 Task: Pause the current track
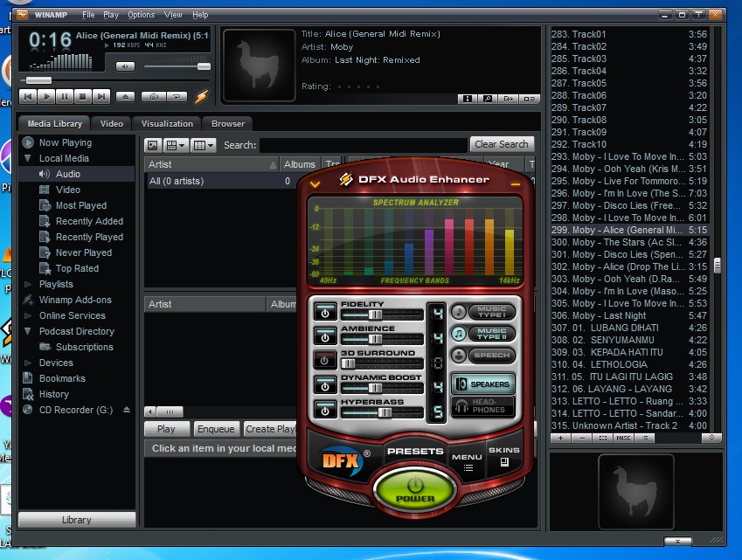tap(65, 96)
